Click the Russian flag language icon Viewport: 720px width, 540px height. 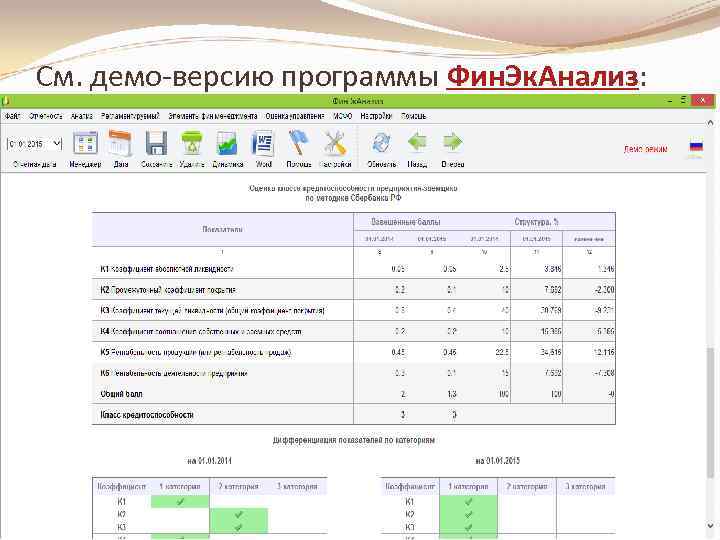(x=696, y=146)
